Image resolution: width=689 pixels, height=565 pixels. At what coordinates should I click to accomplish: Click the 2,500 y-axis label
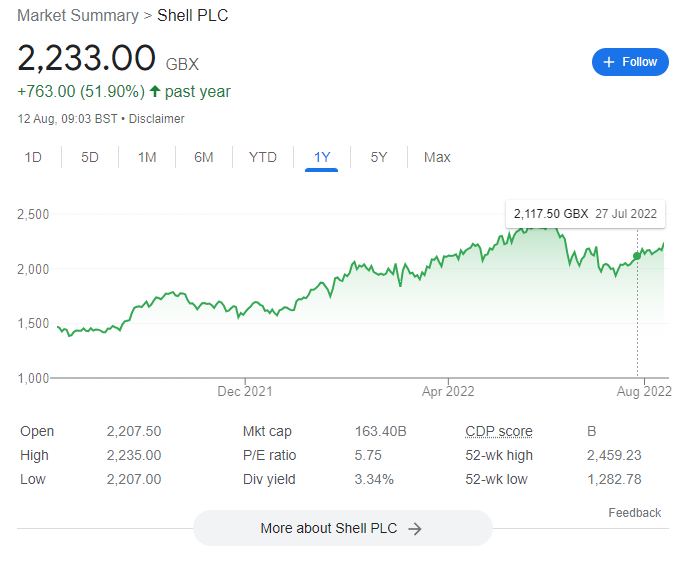(x=33, y=214)
